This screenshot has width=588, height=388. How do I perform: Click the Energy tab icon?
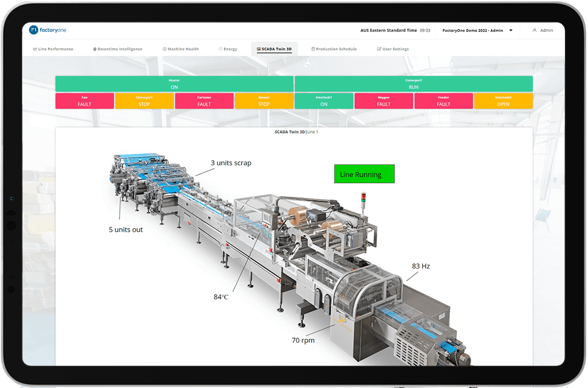coord(220,49)
